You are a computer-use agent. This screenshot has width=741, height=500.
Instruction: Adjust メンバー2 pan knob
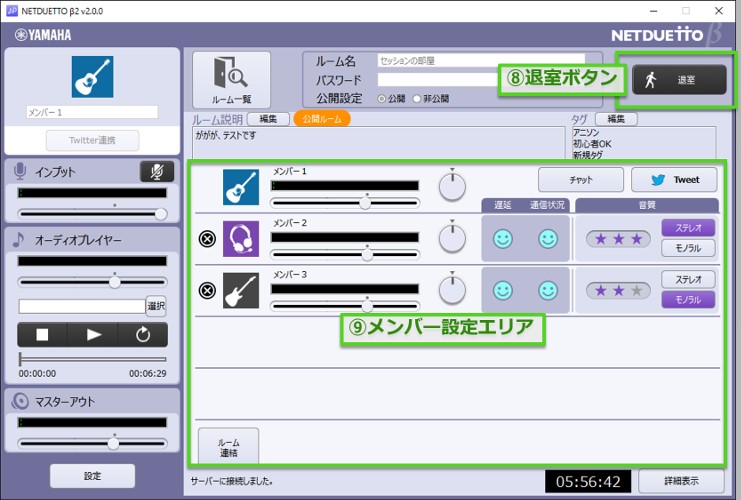coord(452,238)
